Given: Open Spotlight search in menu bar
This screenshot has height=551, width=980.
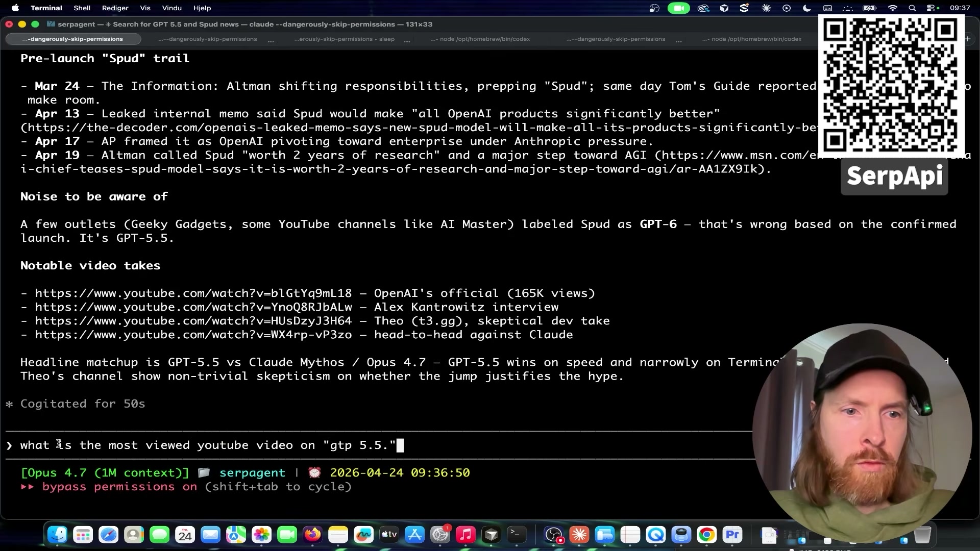Looking at the screenshot, I should 912,8.
